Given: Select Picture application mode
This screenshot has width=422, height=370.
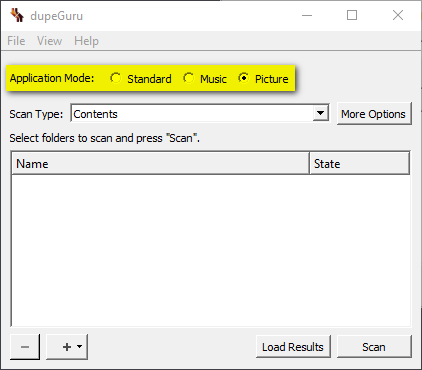Looking at the screenshot, I should tap(263, 79).
